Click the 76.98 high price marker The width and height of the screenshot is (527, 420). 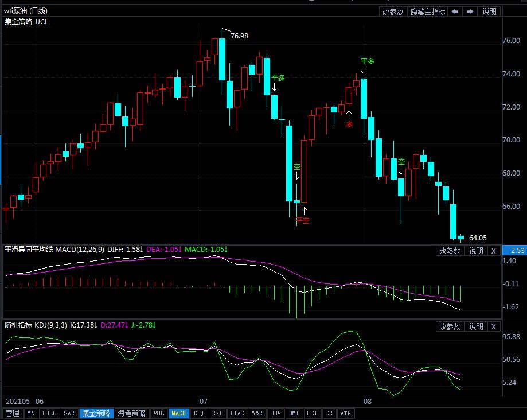[239, 36]
